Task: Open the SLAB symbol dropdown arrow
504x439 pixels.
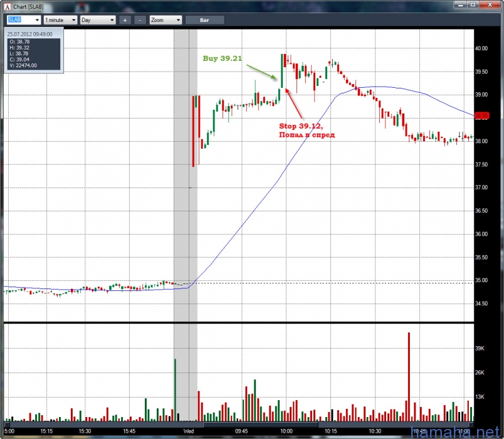Action: [37, 20]
